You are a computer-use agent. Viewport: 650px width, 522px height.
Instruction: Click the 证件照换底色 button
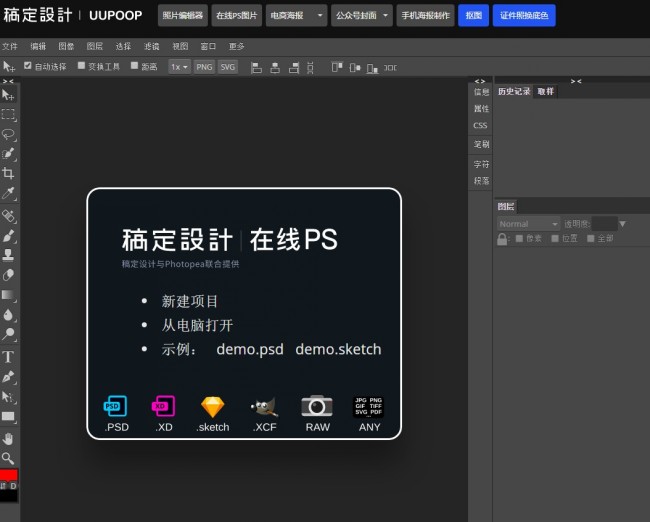click(x=524, y=16)
